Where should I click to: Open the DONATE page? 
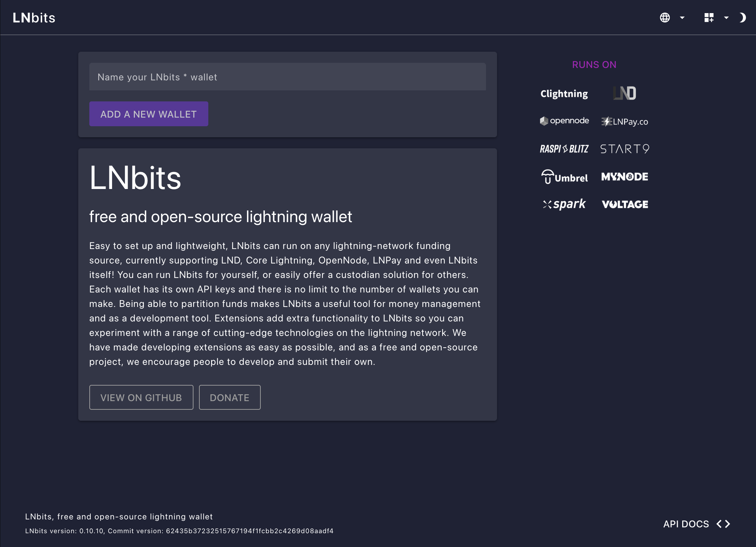coord(230,397)
